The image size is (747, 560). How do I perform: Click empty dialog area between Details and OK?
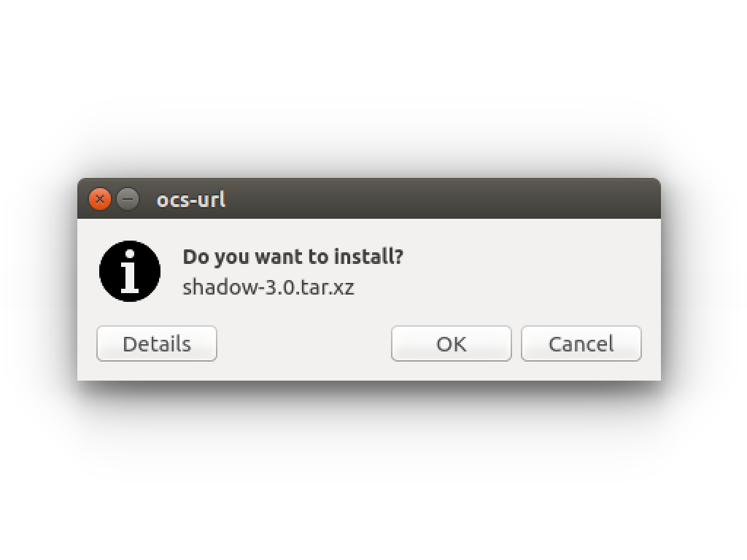coord(304,343)
